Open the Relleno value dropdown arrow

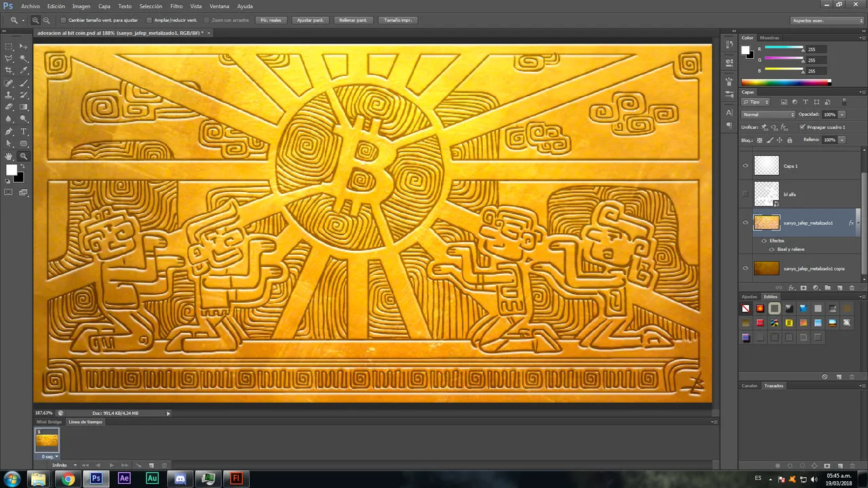pos(842,140)
